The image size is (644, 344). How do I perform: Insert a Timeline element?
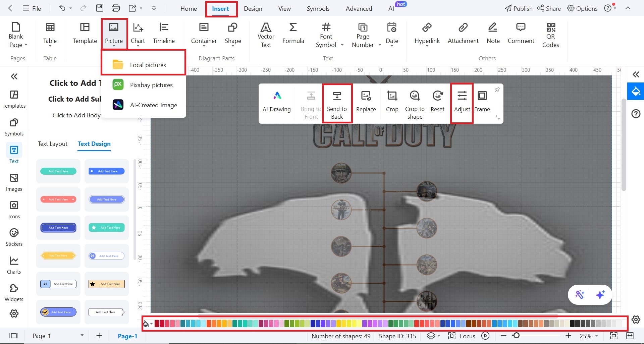[x=164, y=33]
